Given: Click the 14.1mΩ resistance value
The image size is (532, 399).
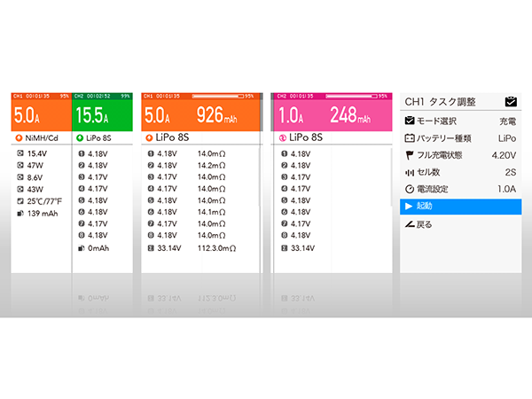Looking at the screenshot, I should click(x=211, y=212).
